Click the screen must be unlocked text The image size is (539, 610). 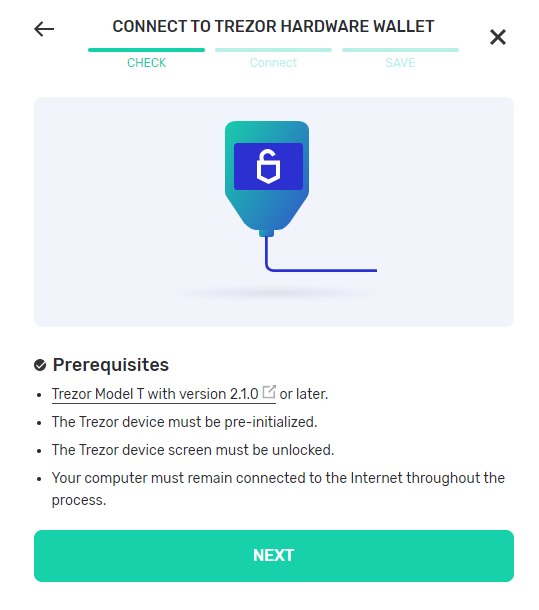click(x=193, y=450)
